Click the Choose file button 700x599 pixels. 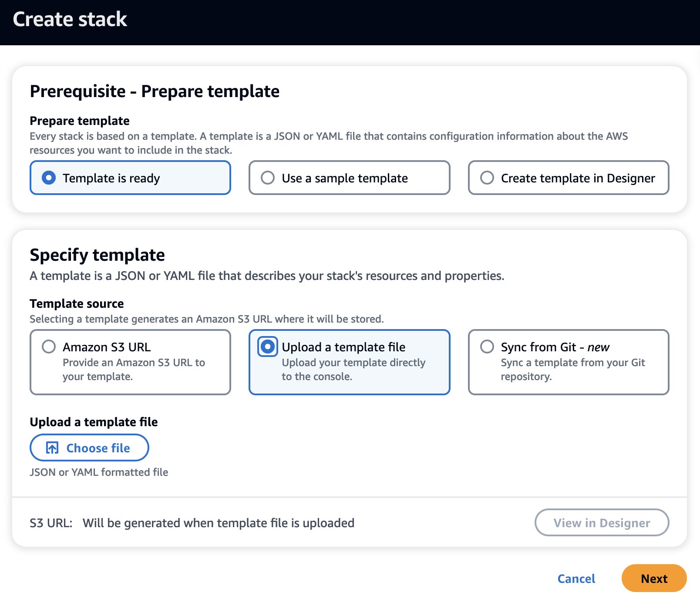click(89, 448)
